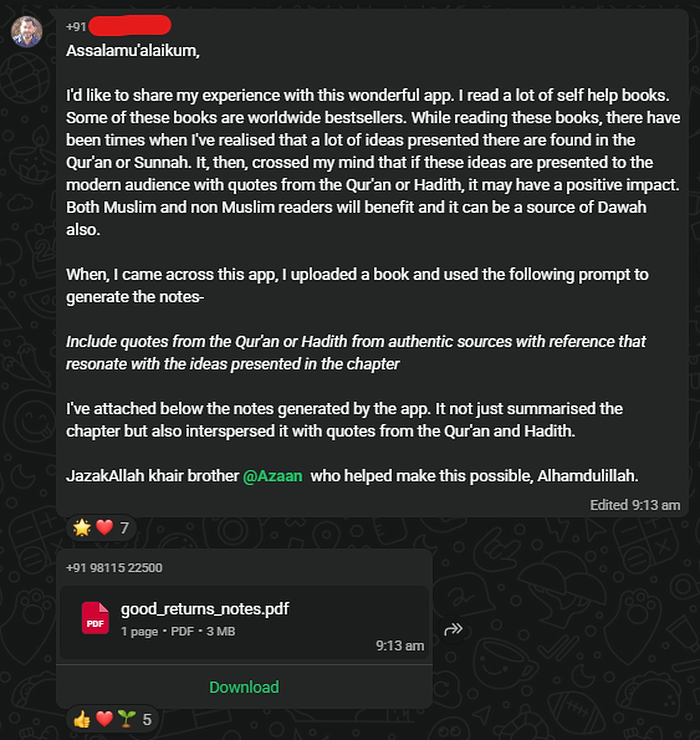Select the phone number +91 98115 22500
The height and width of the screenshot is (740, 700).
tap(114, 568)
